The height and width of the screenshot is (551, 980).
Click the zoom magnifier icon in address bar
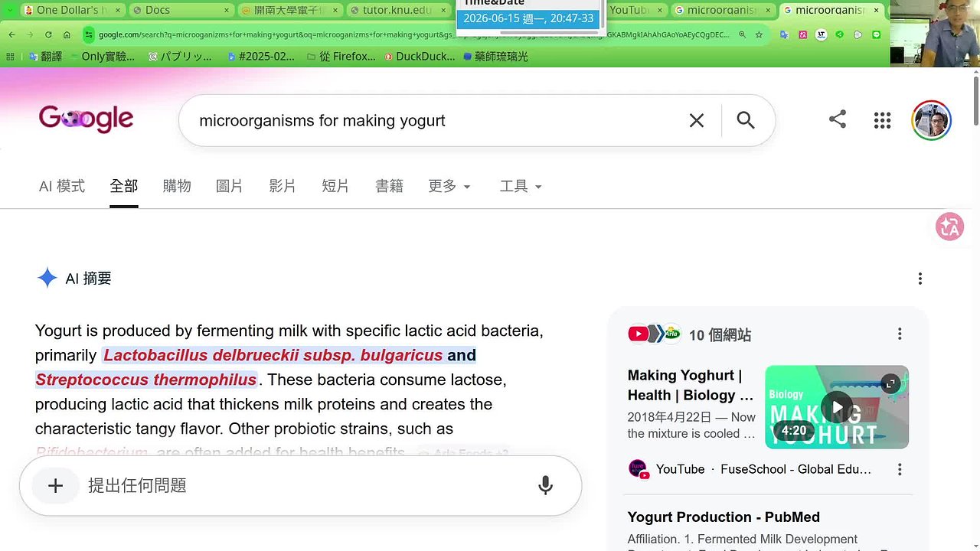click(x=742, y=34)
